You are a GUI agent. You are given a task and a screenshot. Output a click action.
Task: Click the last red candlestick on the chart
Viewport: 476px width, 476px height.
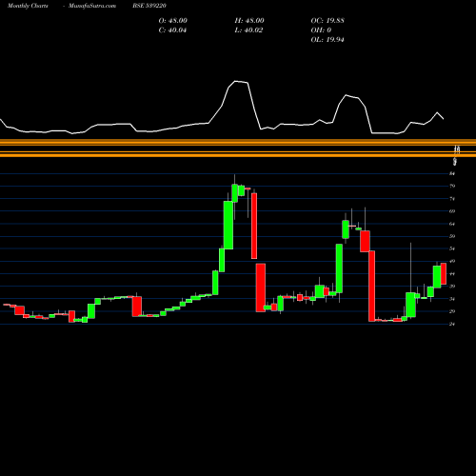point(444,273)
